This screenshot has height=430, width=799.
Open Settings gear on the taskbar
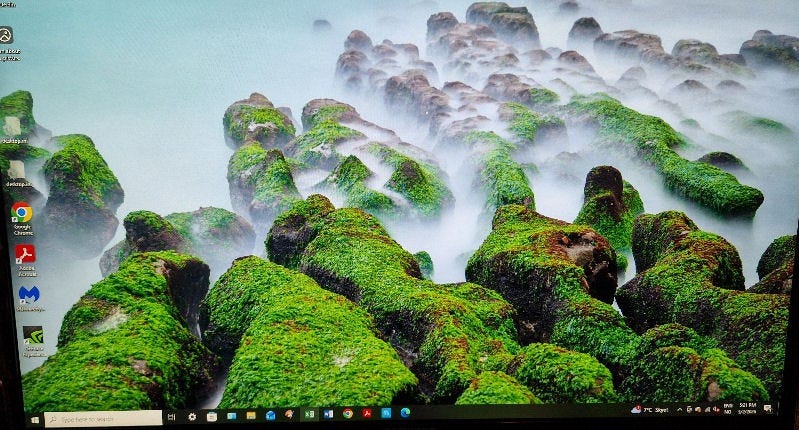coord(192,417)
